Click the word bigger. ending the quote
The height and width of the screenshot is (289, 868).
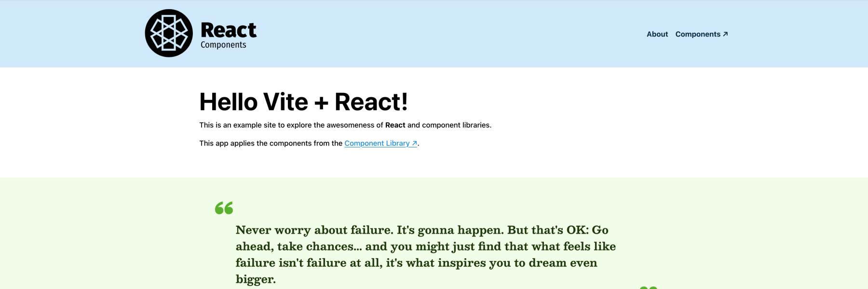[x=256, y=279]
